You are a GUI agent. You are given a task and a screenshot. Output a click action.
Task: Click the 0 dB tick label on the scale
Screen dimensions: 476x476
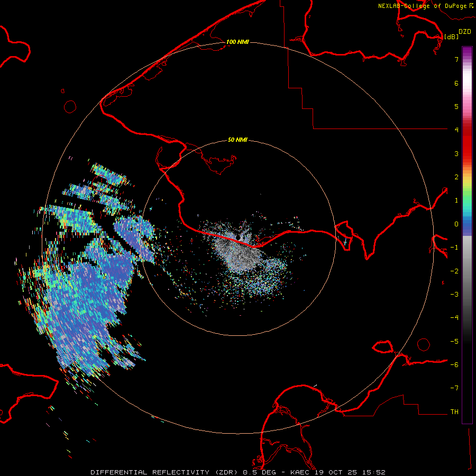pyautogui.click(x=456, y=224)
